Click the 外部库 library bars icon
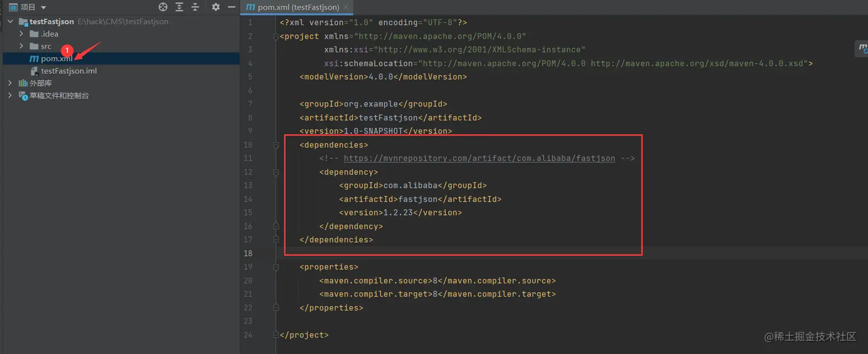 coord(23,83)
